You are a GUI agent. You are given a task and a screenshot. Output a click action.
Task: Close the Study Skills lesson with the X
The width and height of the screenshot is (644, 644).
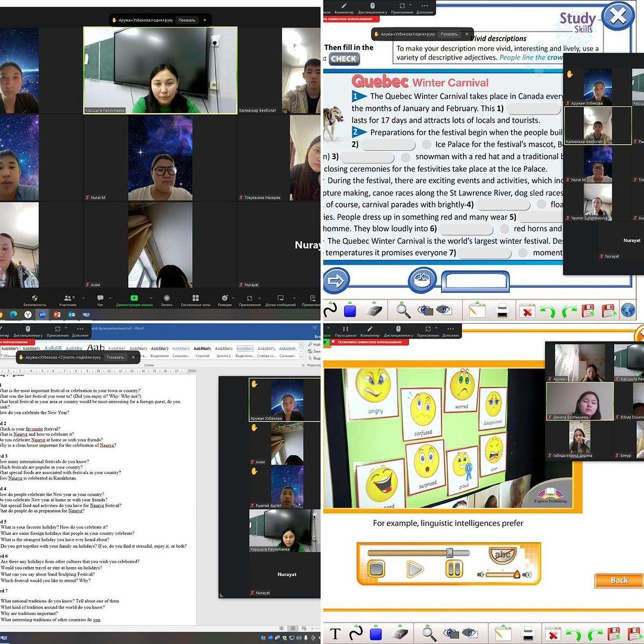pyautogui.click(x=617, y=16)
